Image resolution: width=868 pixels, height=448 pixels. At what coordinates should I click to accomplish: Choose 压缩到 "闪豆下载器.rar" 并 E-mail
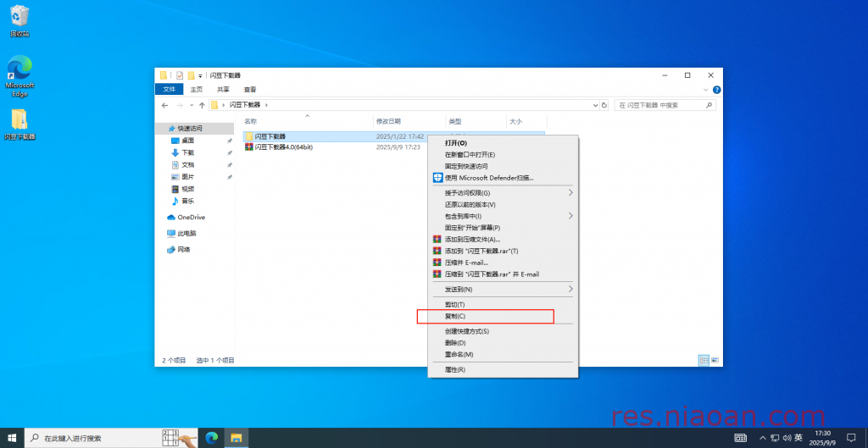tap(503, 274)
